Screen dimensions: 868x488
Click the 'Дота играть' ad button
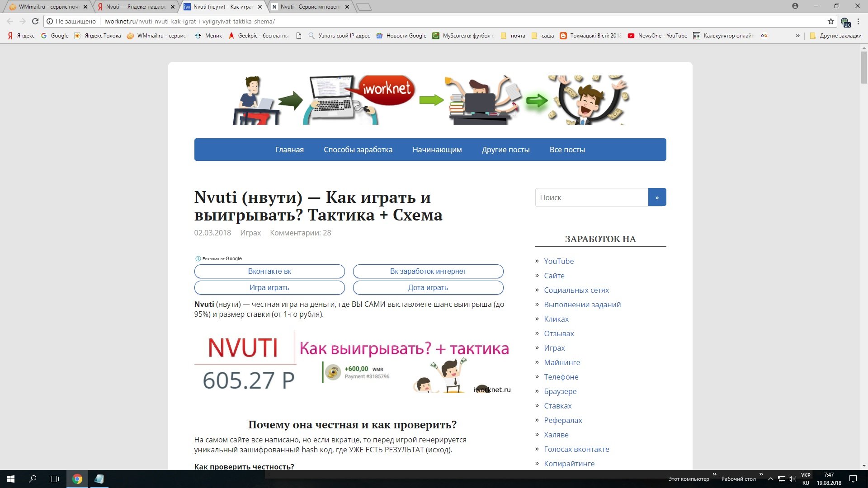pos(428,287)
